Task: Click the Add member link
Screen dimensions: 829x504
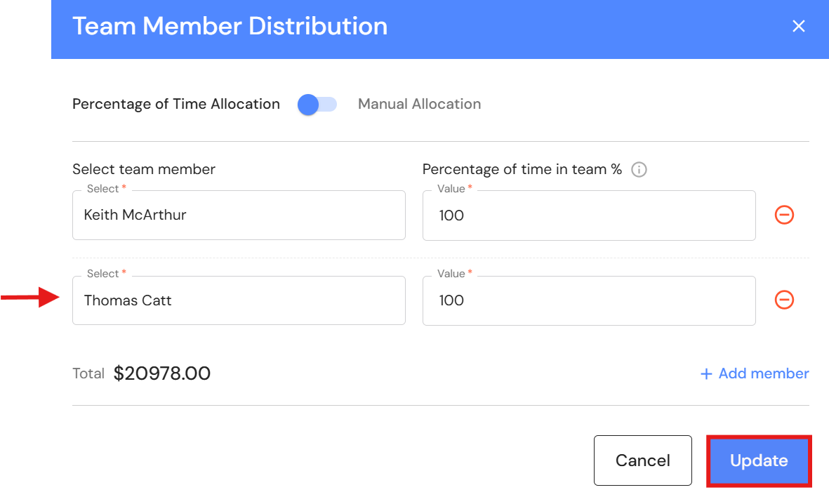Action: (x=755, y=373)
